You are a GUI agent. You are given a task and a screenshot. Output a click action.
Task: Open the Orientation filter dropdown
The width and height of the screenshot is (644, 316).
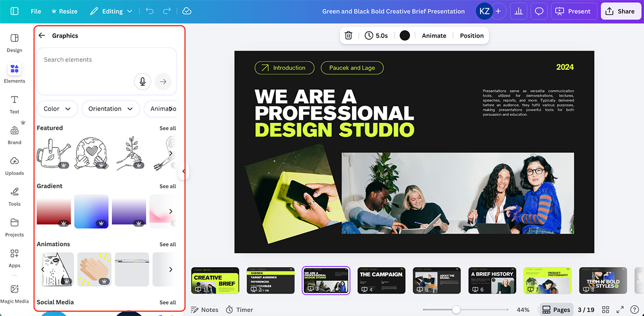pyautogui.click(x=111, y=108)
